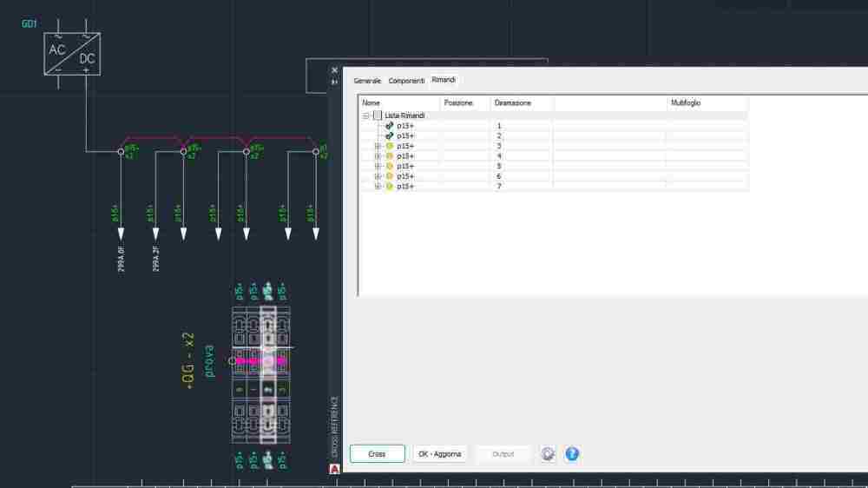This screenshot has width=868, height=488.
Task: Click the yellow icon of the p15+ row 4
Action: pyautogui.click(x=389, y=156)
